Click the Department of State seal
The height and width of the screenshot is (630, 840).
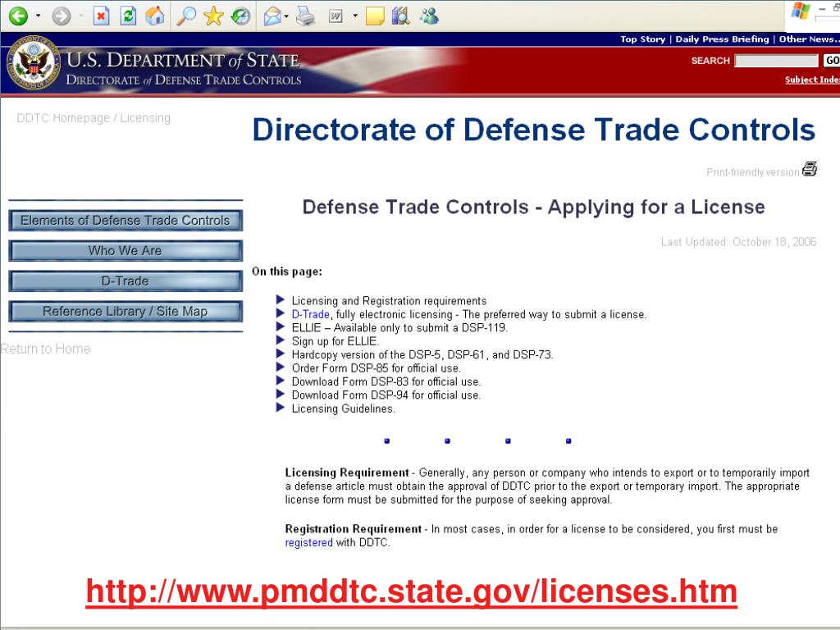[x=34, y=62]
